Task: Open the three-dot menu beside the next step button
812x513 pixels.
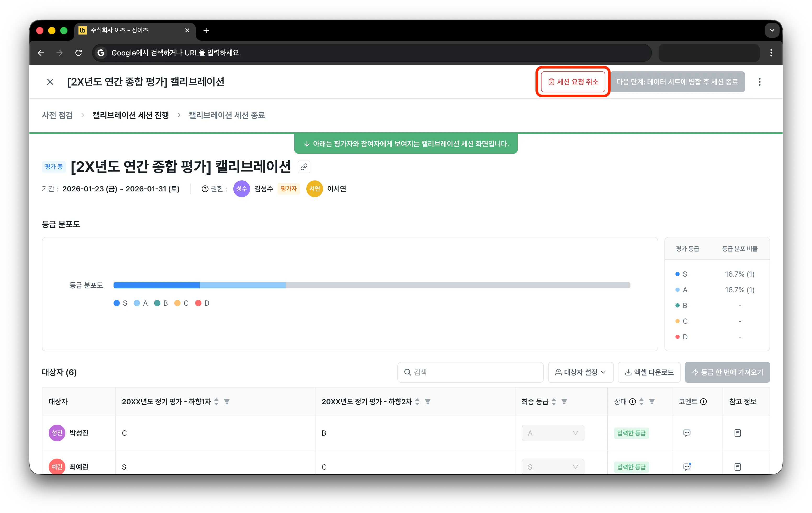Action: pyautogui.click(x=759, y=82)
